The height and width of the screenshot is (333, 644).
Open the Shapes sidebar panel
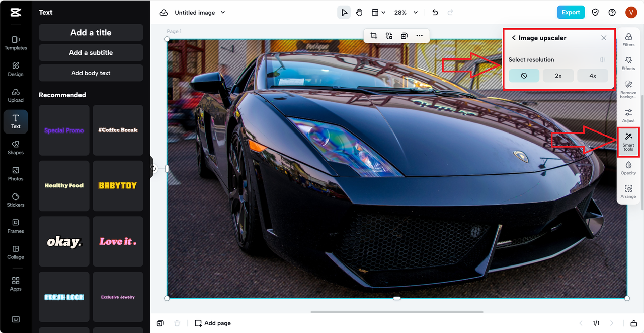tap(16, 148)
